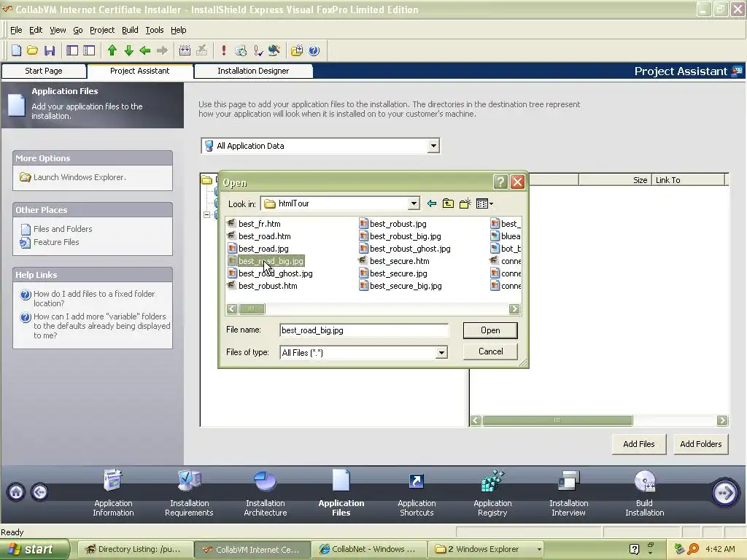Select best_secure_big.jpg in file list
Screen dimensions: 747x560
[406, 286]
